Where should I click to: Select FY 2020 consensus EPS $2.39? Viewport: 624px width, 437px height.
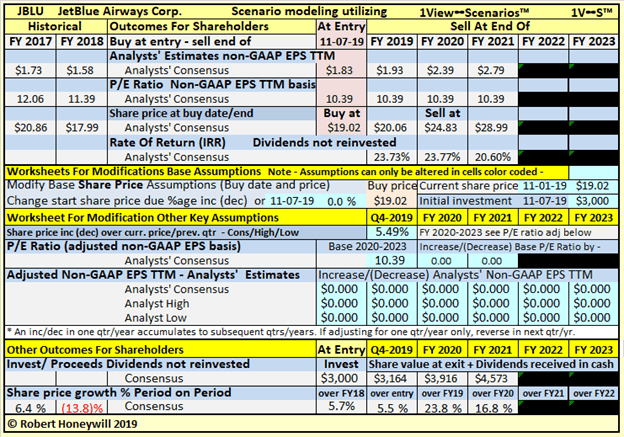tap(441, 70)
